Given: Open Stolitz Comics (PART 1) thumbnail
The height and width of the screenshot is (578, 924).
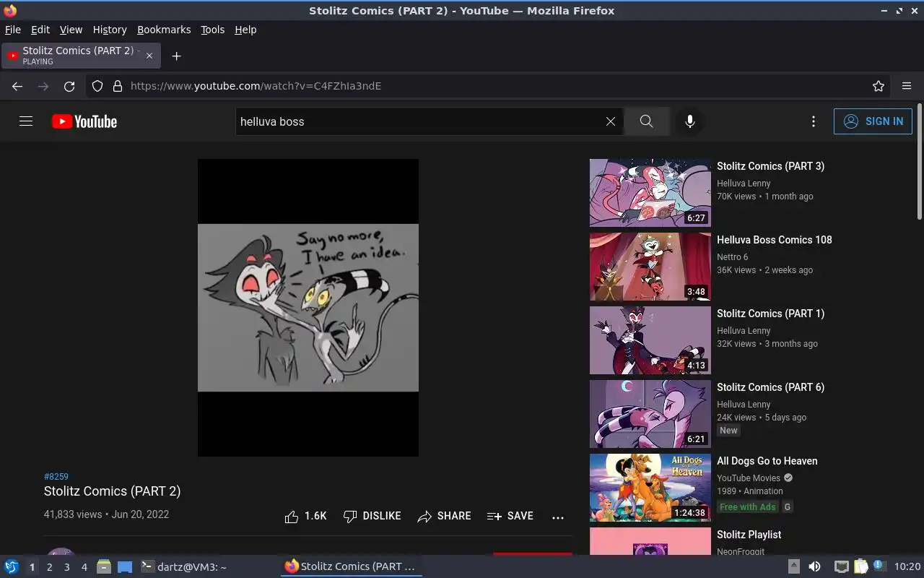Looking at the screenshot, I should coord(650,340).
